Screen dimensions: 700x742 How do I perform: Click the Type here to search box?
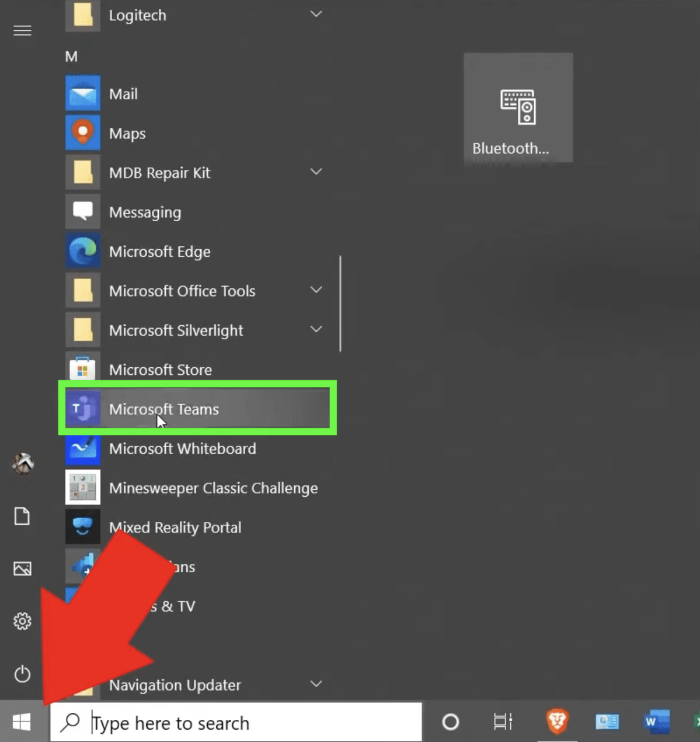236,722
